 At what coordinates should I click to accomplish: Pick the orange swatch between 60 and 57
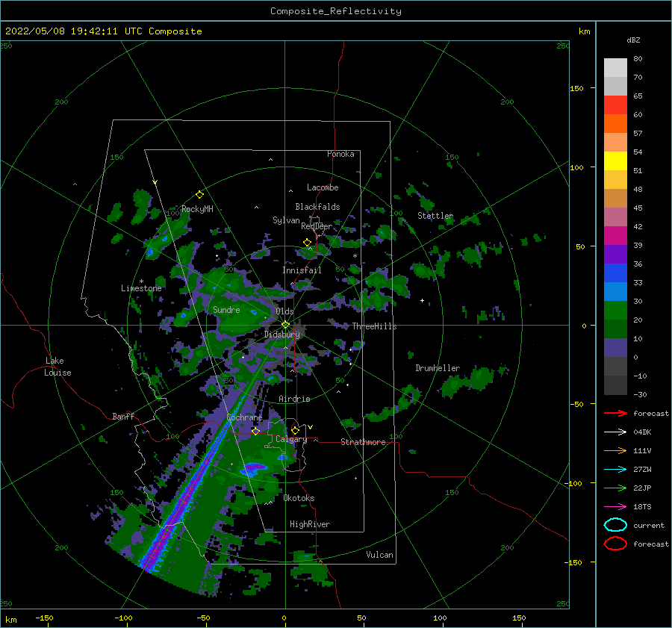pyautogui.click(x=615, y=123)
